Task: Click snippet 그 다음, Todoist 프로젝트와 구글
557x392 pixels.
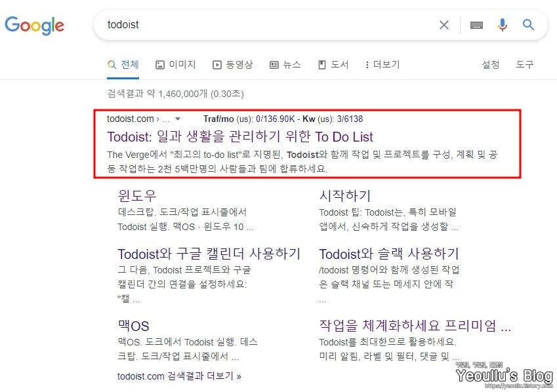Action: pos(184,284)
